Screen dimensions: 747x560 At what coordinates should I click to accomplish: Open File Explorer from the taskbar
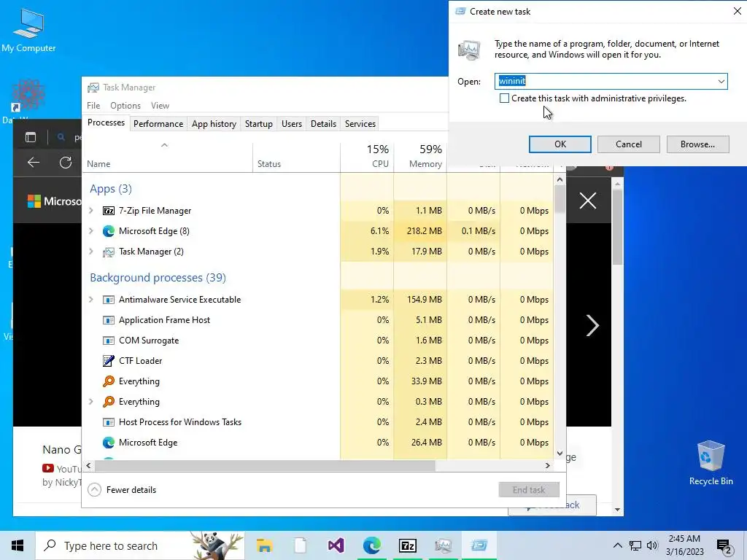click(264, 545)
